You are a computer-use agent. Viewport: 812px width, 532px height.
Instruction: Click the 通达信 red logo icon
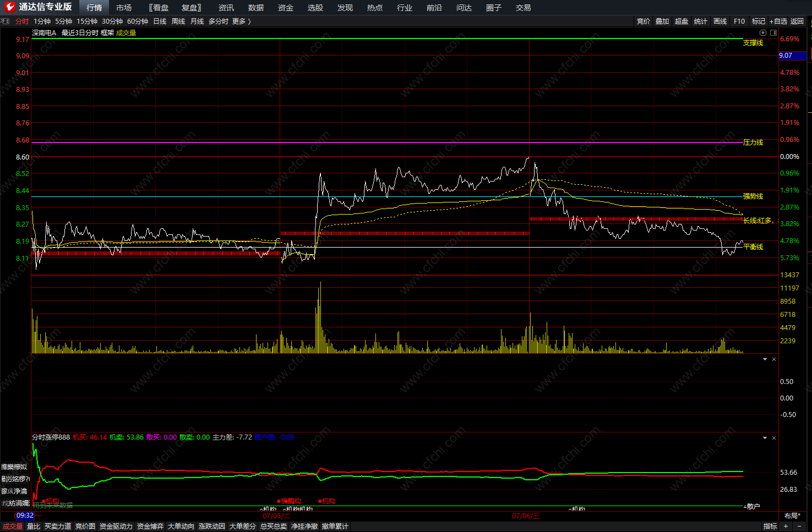coord(9,7)
